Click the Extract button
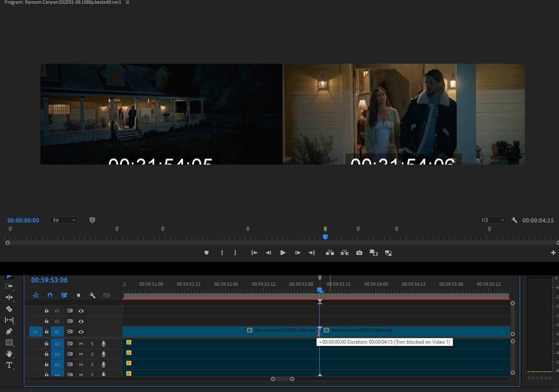The width and height of the screenshot is (559, 392). pos(344,253)
